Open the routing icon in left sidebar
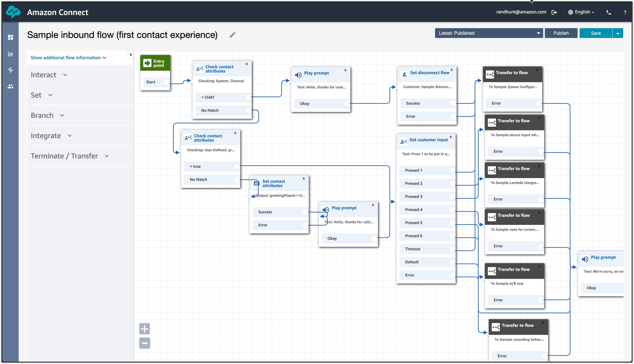This screenshot has height=364, width=634. (10, 70)
